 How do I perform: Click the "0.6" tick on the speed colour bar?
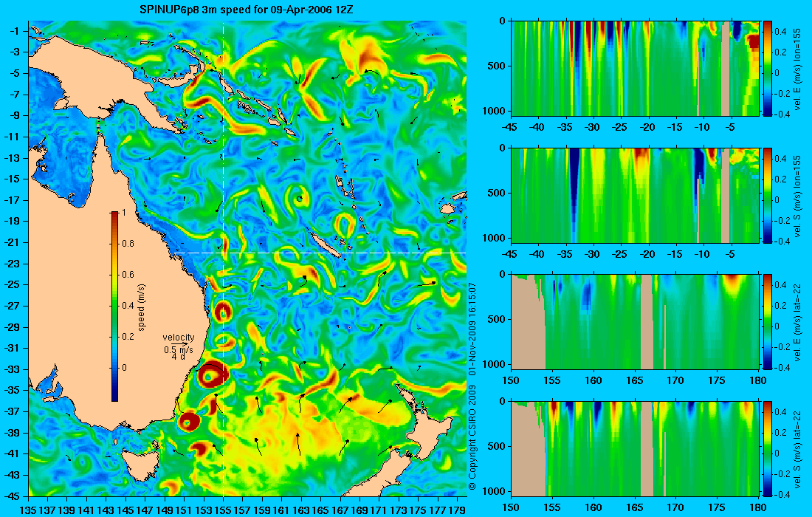point(128,275)
